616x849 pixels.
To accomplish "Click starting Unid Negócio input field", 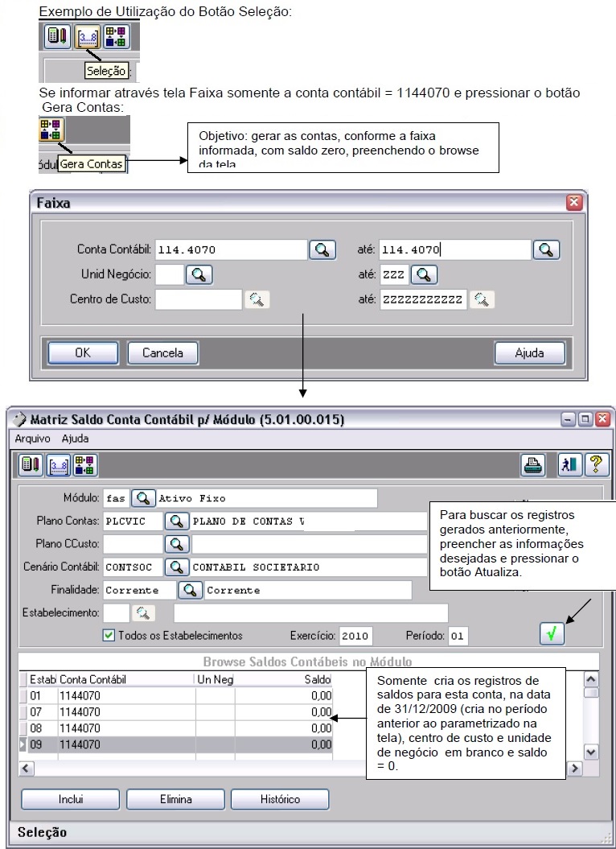I will click(x=170, y=274).
